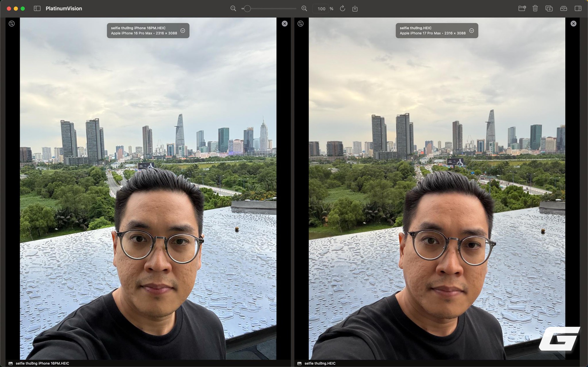Select the zoom out magnifier icon
The height and width of the screenshot is (367, 588).
click(233, 9)
